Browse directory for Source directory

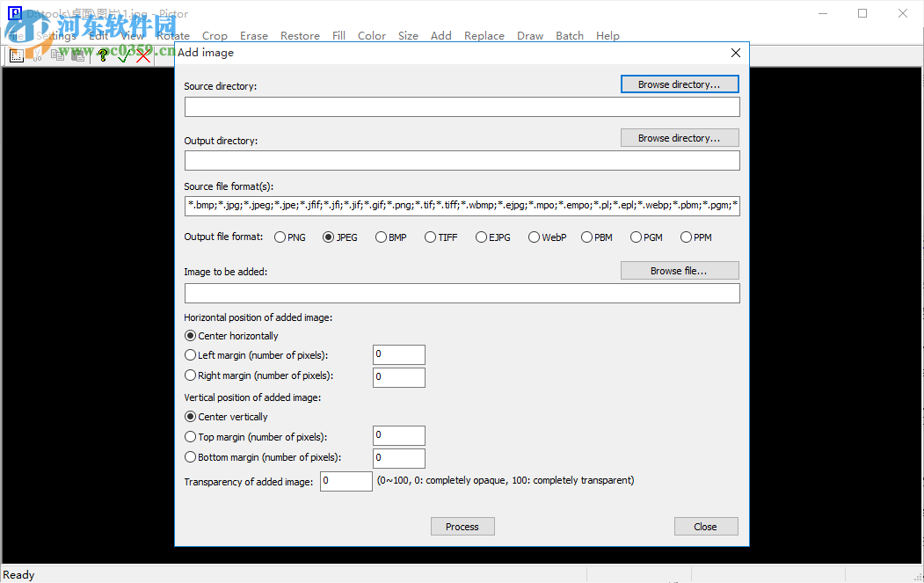tap(680, 84)
